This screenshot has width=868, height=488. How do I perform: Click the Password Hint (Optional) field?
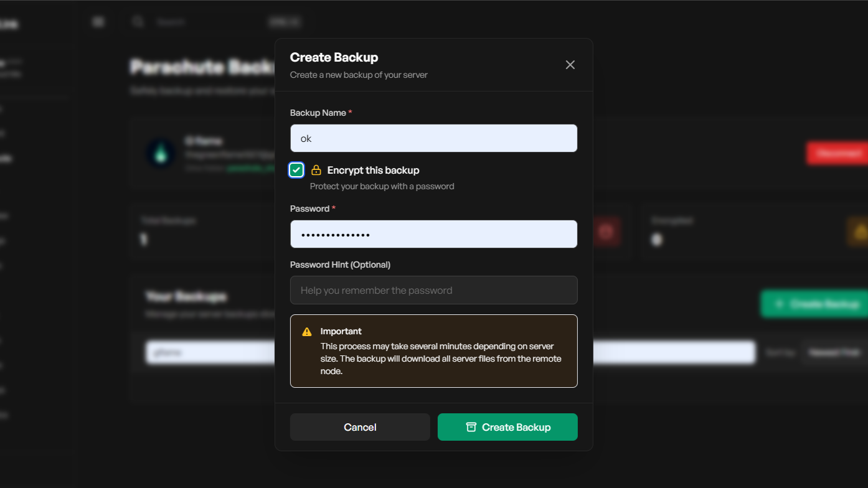tap(433, 290)
